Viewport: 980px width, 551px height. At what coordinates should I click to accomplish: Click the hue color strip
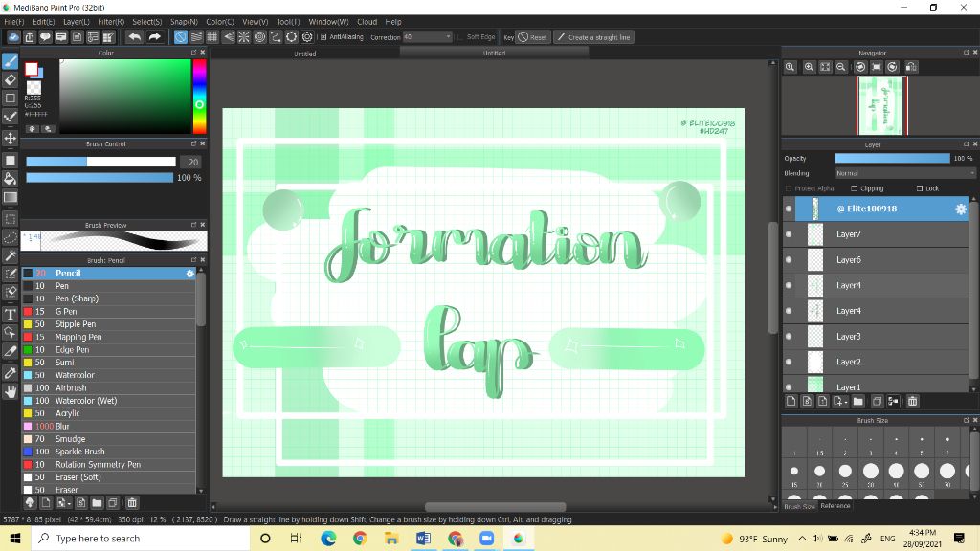point(199,97)
